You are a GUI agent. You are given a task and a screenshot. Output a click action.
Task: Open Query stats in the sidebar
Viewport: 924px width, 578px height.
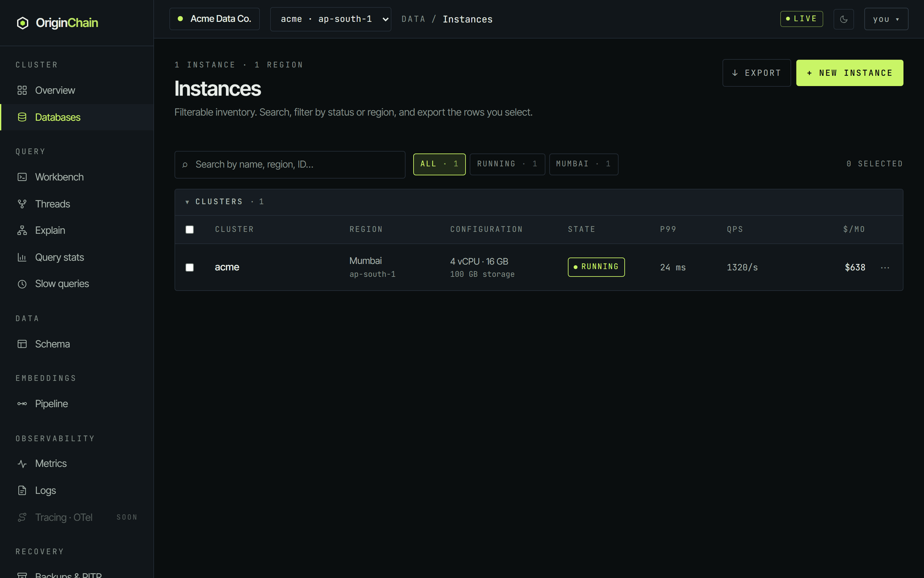point(77,257)
